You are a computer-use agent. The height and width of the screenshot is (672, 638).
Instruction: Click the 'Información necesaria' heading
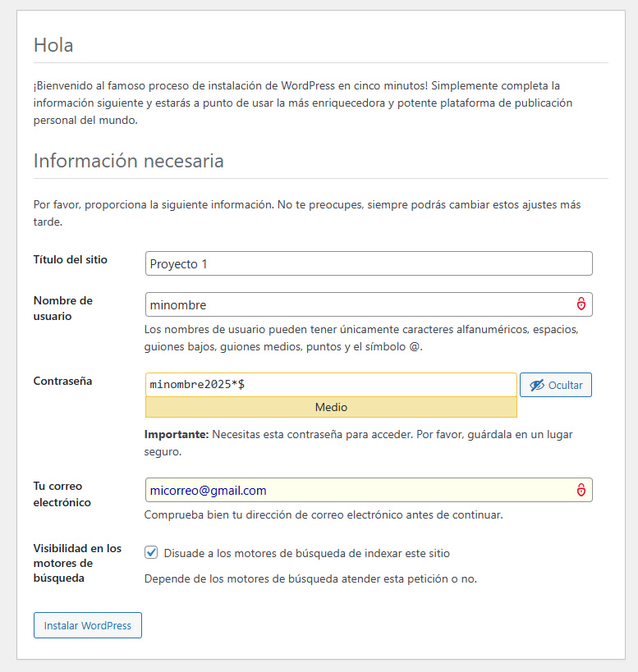tap(129, 161)
